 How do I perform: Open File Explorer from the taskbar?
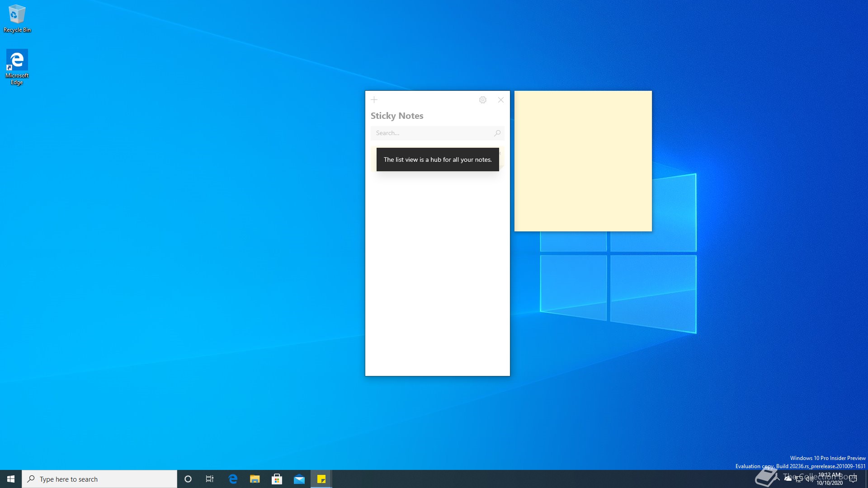pyautogui.click(x=255, y=479)
